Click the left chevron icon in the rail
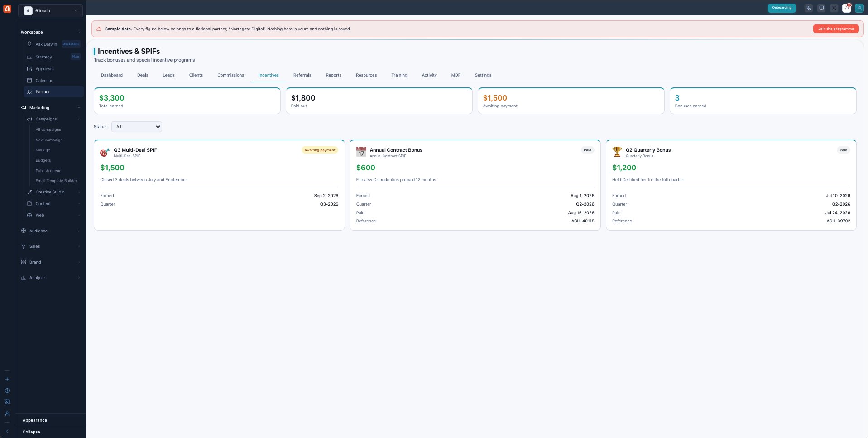Screen dimensions: 868x438 coord(7,431)
